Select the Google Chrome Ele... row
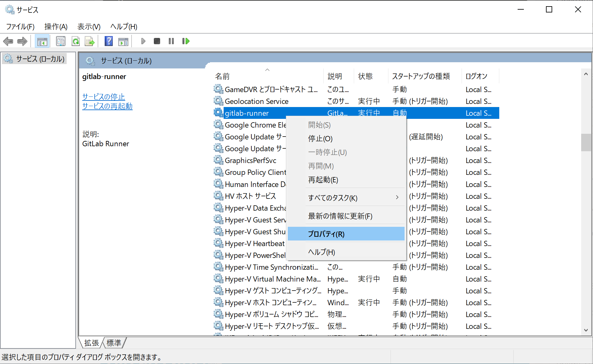 tap(250, 125)
